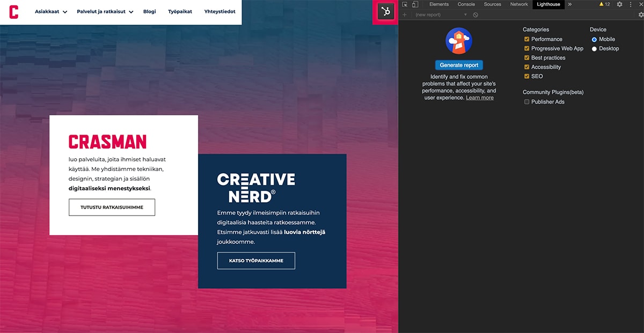Viewport: 644px width, 333px height.
Task: Click the Tutustu ratkaisuihimme button
Action: [112, 207]
